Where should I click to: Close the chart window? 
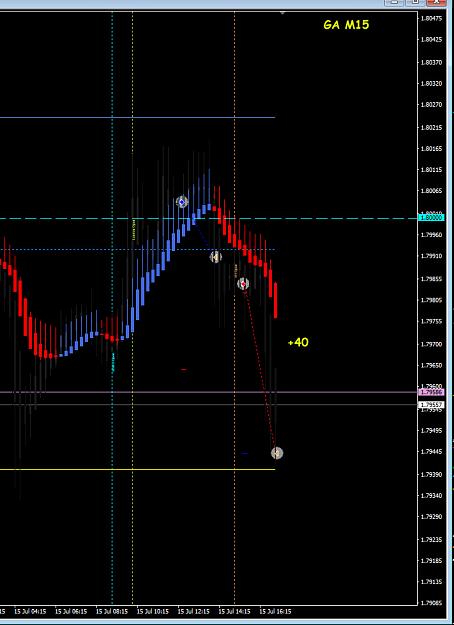pos(436,2)
